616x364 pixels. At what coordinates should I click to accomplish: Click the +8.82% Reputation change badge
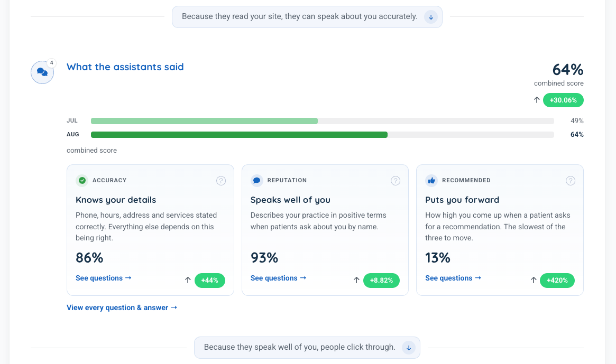pos(381,281)
